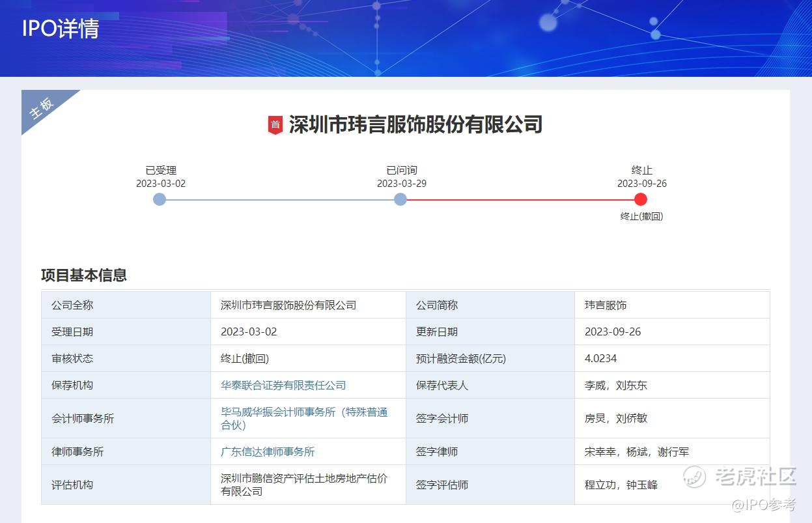
Task: Click the estimated financing amount value 4.0234
Action: point(600,358)
